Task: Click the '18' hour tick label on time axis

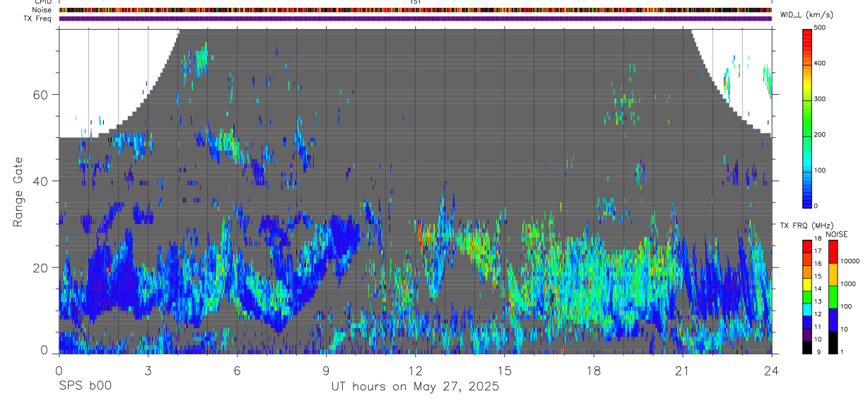Action: click(593, 370)
